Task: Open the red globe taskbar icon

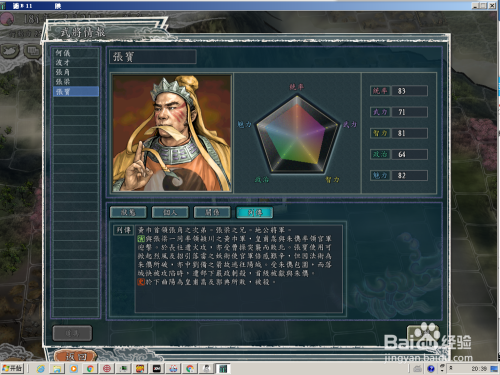Action: [x=107, y=369]
